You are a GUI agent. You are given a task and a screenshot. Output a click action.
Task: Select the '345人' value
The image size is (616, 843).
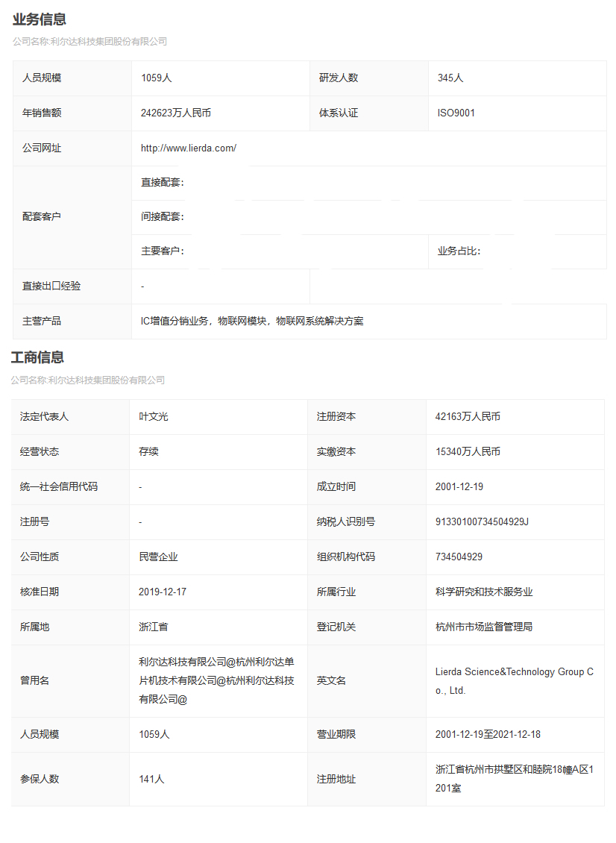point(450,78)
